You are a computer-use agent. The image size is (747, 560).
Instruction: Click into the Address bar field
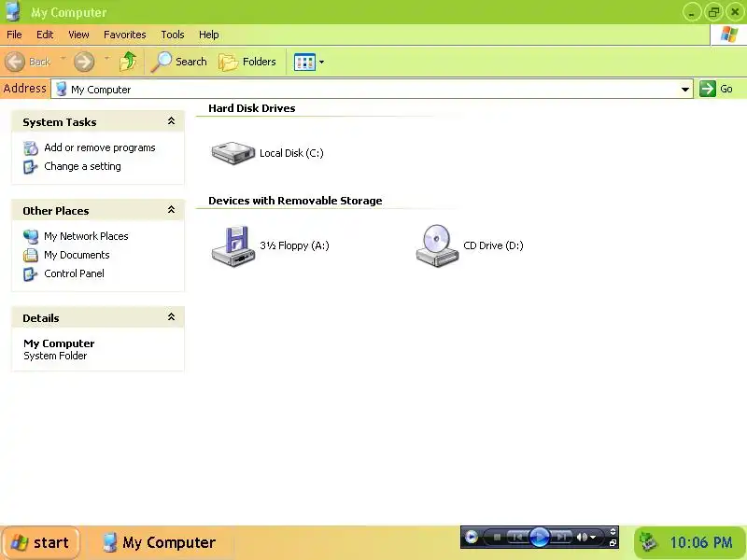(x=372, y=89)
